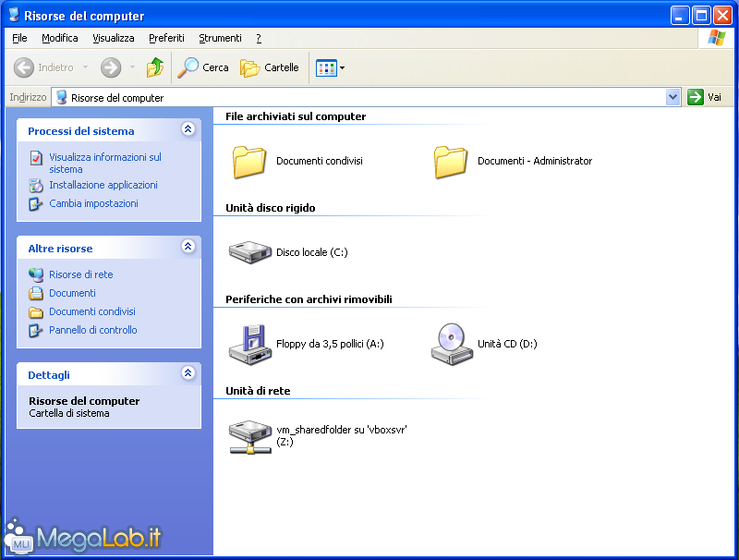Click the Processi del sistema header title
This screenshot has height=560, width=739.
pos(81,131)
